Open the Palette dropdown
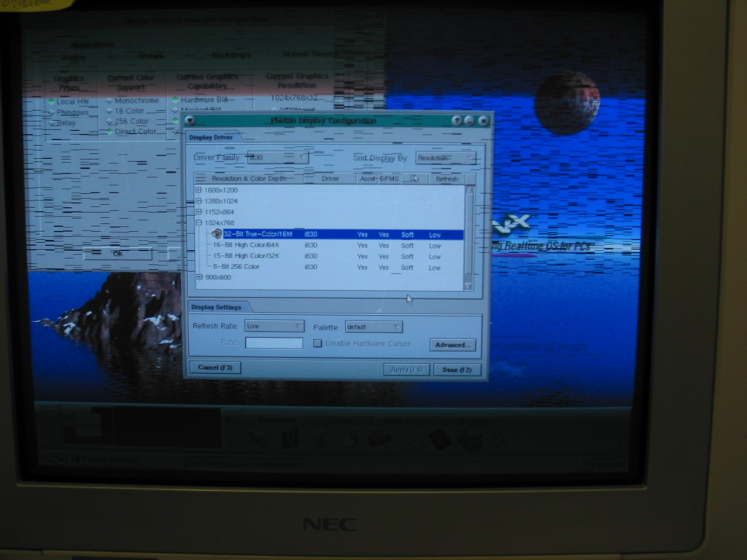 [373, 327]
